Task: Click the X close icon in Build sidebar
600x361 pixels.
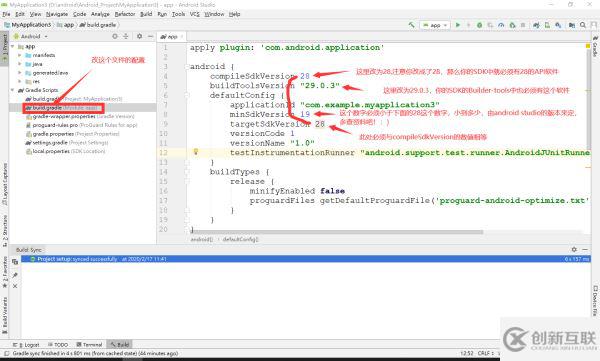Action: coord(15,286)
